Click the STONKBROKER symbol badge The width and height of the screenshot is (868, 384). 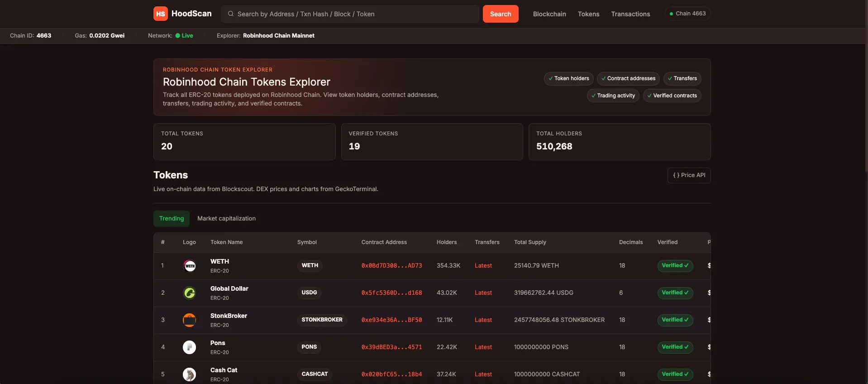click(322, 320)
